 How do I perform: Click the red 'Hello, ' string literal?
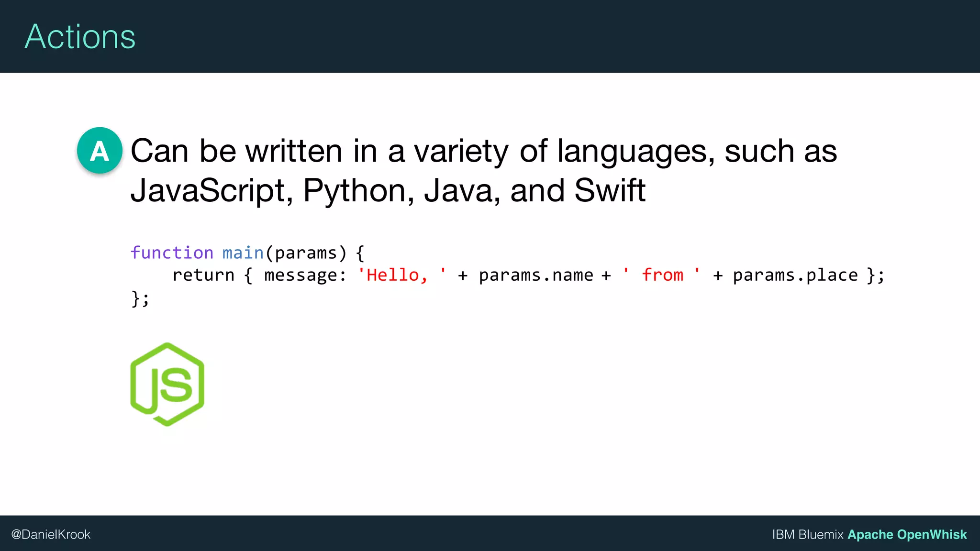tap(402, 275)
